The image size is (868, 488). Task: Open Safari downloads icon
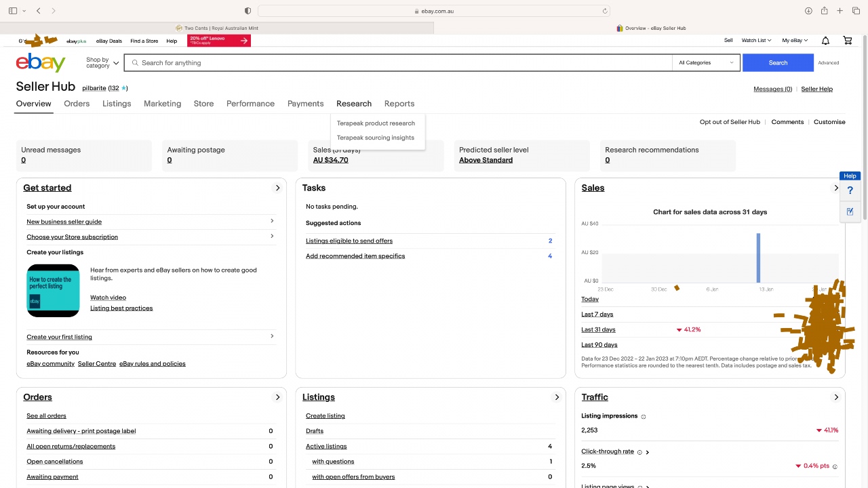(x=808, y=11)
